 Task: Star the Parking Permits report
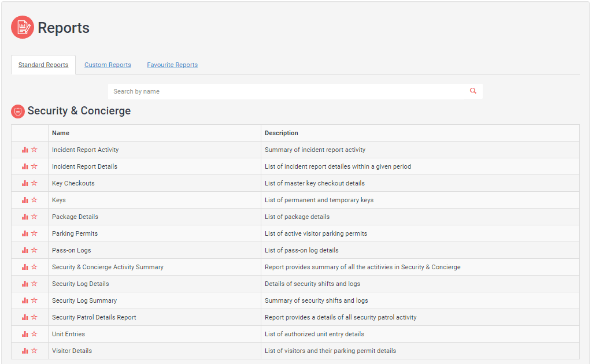pyautogui.click(x=34, y=233)
